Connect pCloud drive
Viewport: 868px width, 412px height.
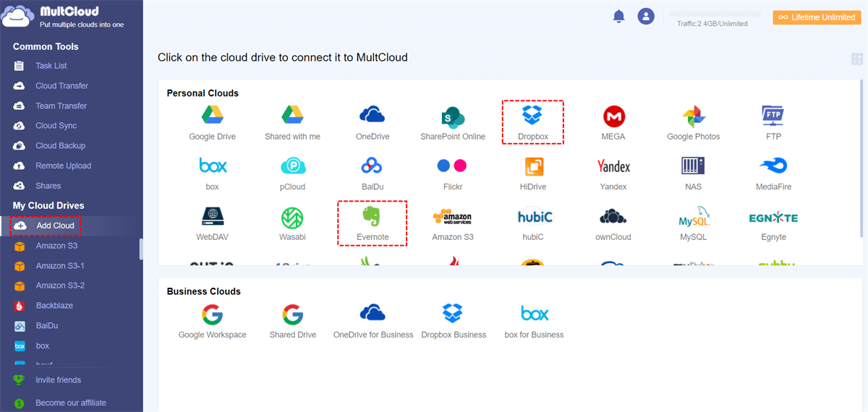point(292,173)
